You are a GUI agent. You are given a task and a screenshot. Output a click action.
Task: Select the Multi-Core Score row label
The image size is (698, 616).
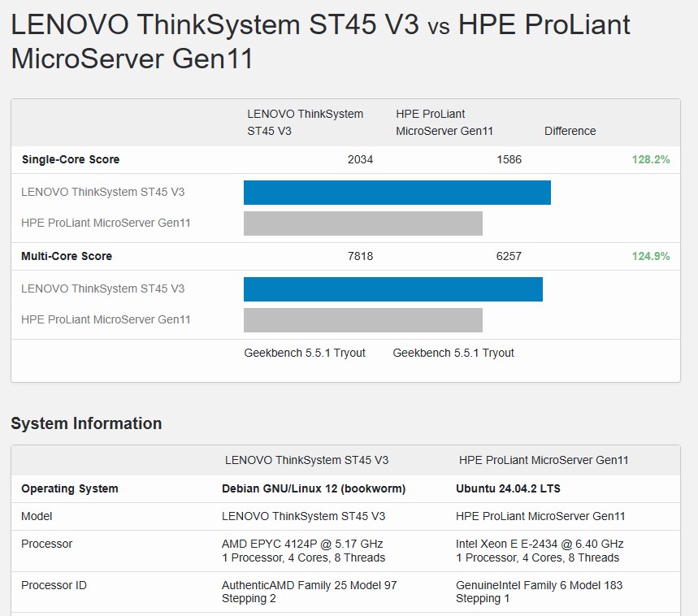[x=67, y=256]
